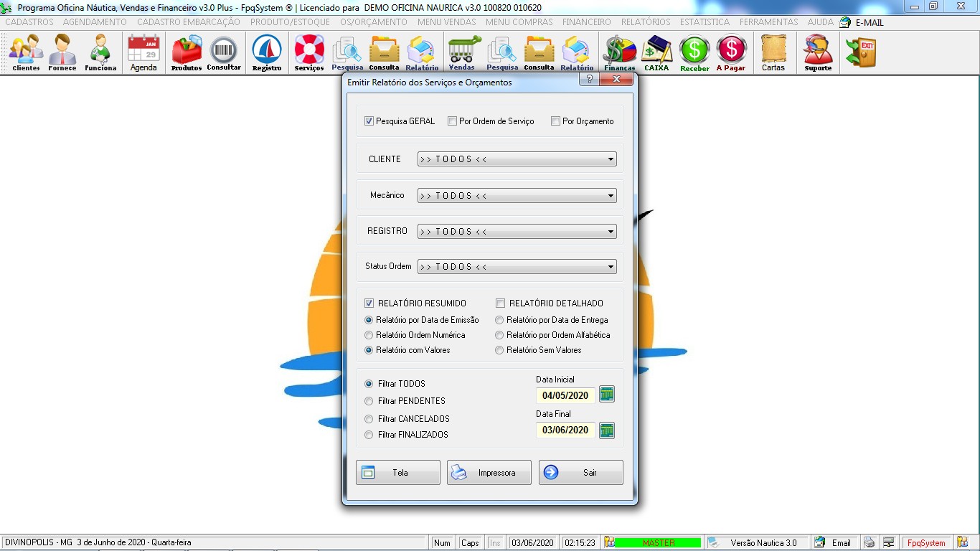Select Relatório Ordem Numérica option

point(369,335)
